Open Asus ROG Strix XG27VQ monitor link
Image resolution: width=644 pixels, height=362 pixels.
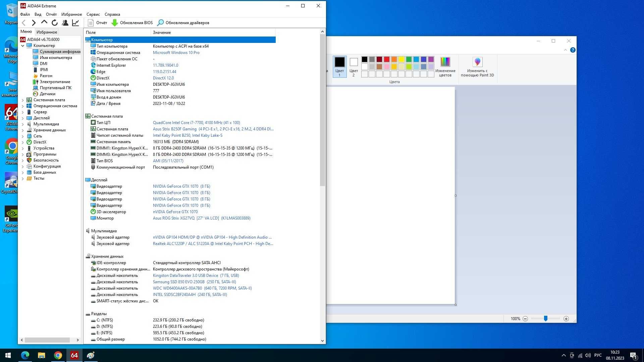click(202, 218)
